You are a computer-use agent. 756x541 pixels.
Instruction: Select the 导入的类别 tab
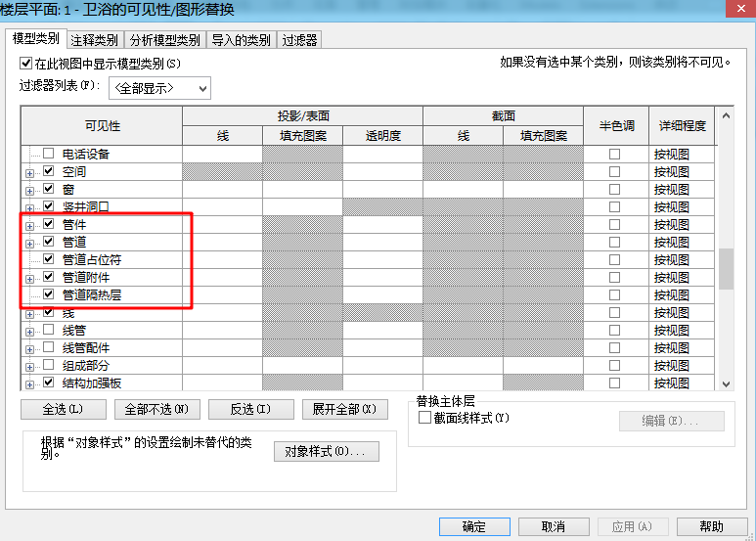click(241, 40)
